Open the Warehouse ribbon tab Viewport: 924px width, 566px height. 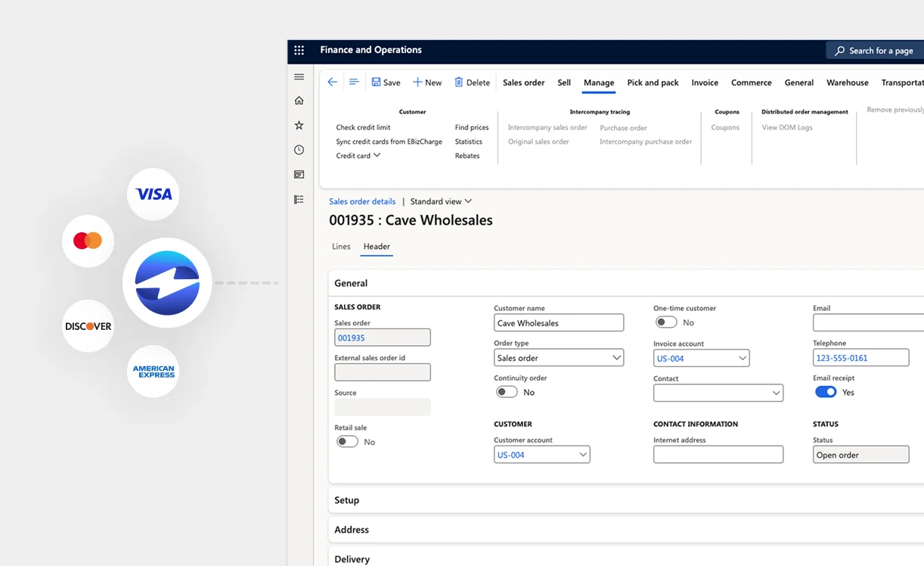click(847, 82)
